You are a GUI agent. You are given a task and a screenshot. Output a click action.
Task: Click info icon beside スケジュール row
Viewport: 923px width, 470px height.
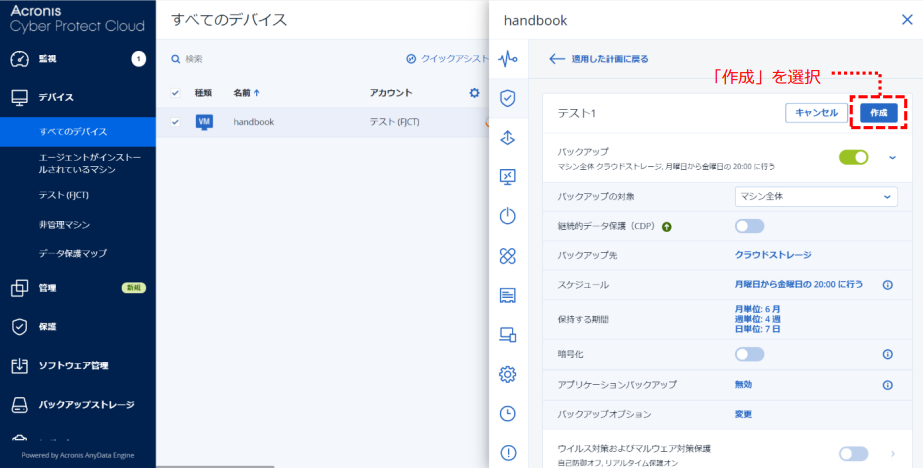tap(887, 285)
